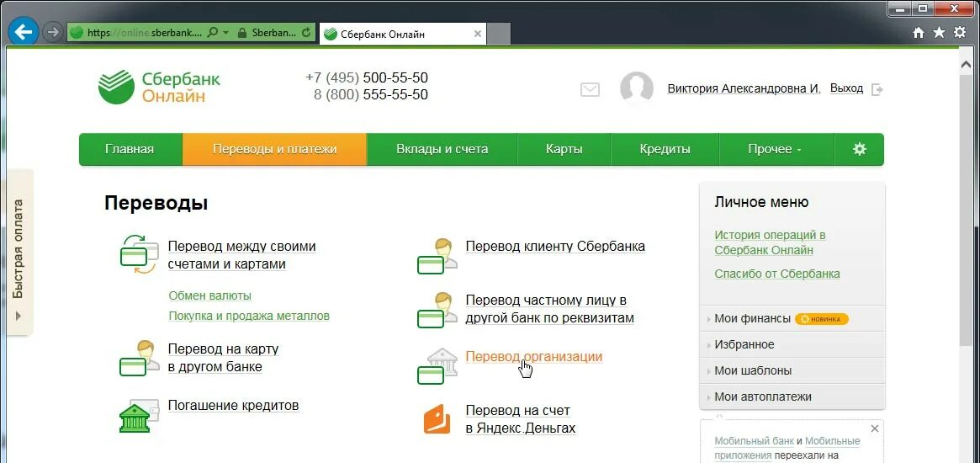Open Покупка и продажа металлов link

click(249, 316)
